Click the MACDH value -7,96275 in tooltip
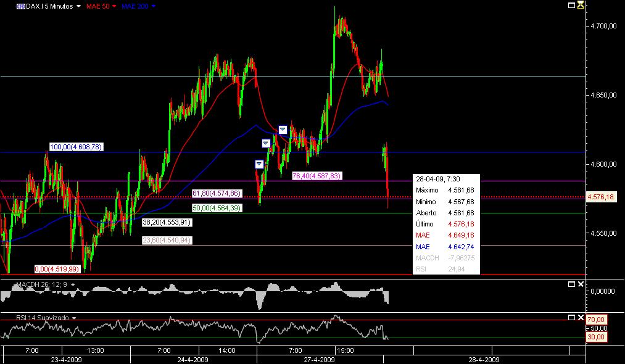625x364 pixels. tap(461, 258)
